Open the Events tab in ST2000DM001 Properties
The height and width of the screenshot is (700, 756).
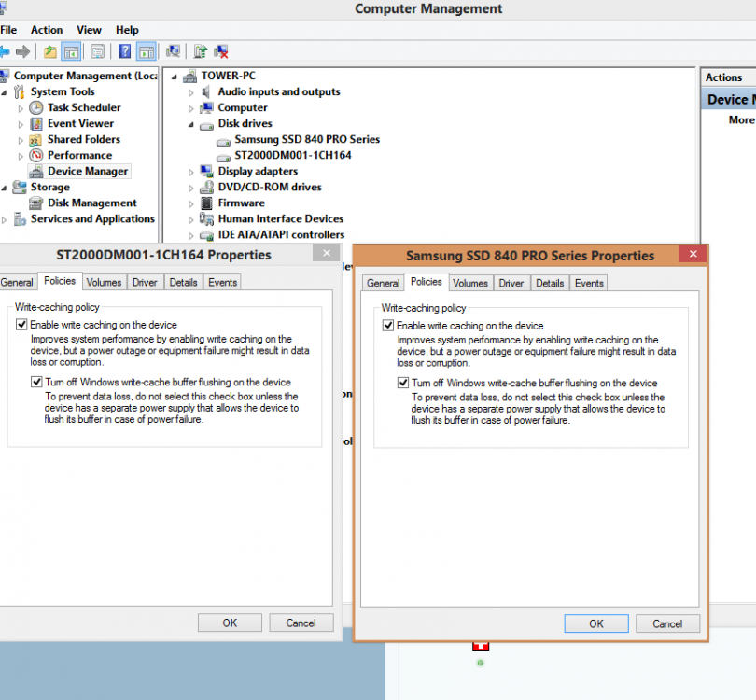coord(222,283)
